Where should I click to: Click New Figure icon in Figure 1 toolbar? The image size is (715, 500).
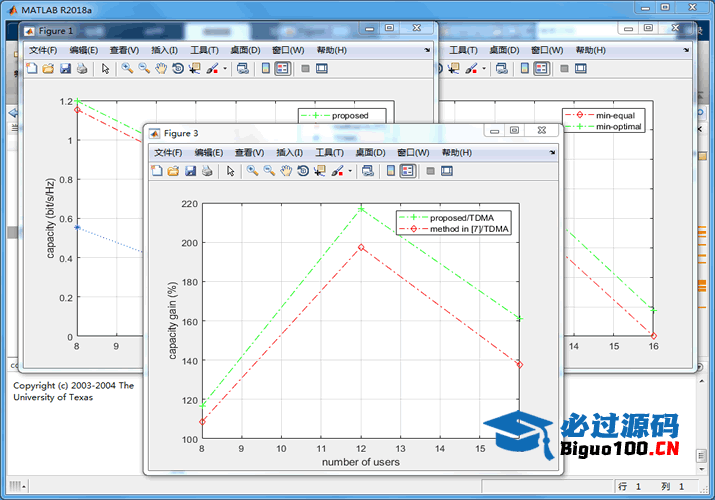tap(31, 69)
